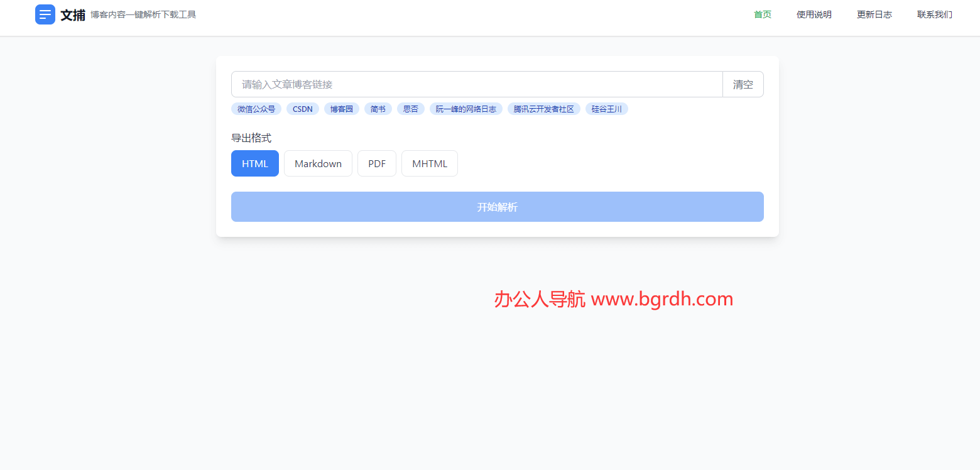Select the CSDN source tag
The image size is (980, 470).
click(x=302, y=109)
